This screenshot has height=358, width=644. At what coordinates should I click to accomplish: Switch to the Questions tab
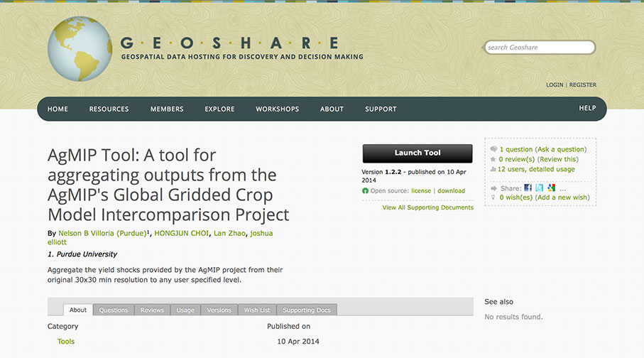(x=114, y=310)
